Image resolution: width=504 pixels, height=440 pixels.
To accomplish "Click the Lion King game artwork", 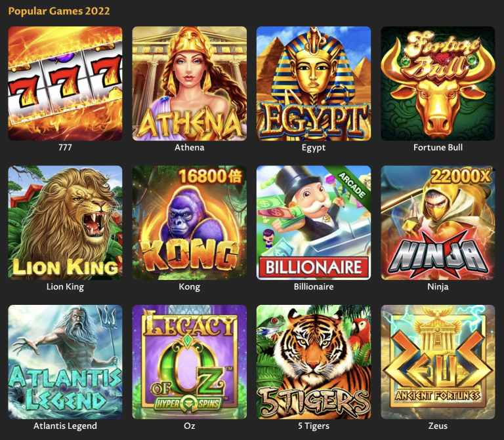I will 65,222.
